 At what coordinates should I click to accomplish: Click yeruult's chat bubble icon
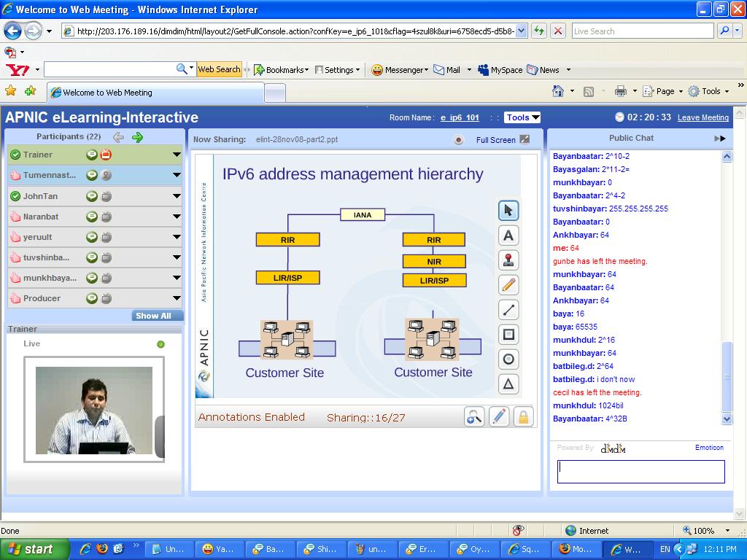click(91, 237)
